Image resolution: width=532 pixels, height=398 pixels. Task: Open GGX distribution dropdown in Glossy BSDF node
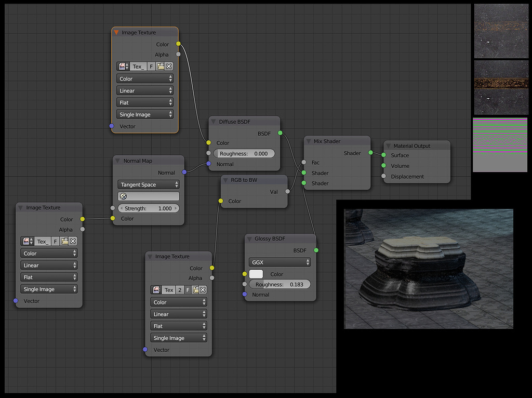(280, 262)
